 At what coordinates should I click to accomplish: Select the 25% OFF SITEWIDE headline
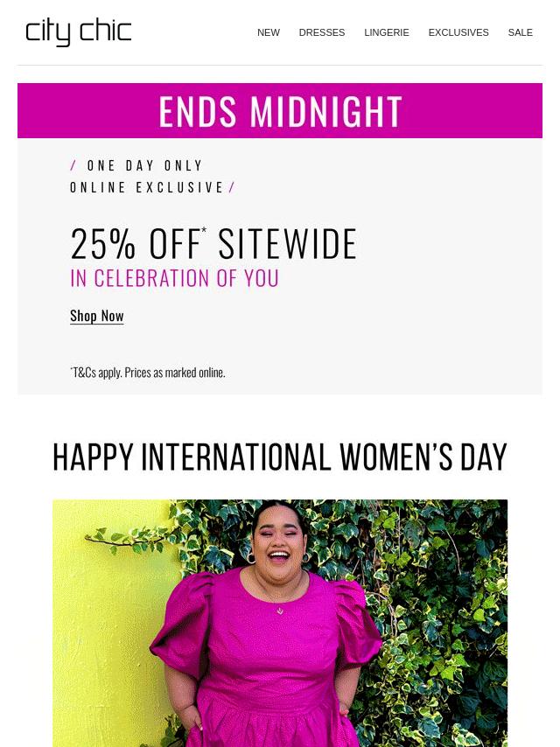(x=213, y=243)
